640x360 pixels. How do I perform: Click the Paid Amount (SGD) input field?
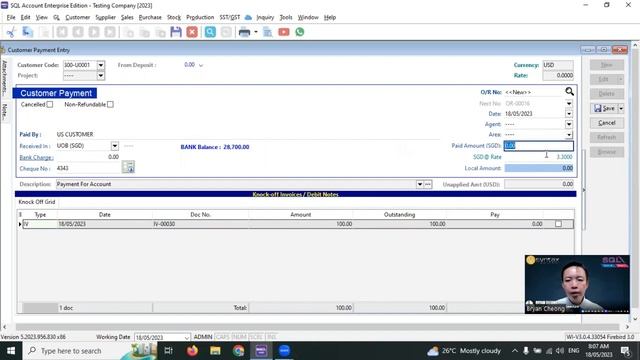(538, 146)
